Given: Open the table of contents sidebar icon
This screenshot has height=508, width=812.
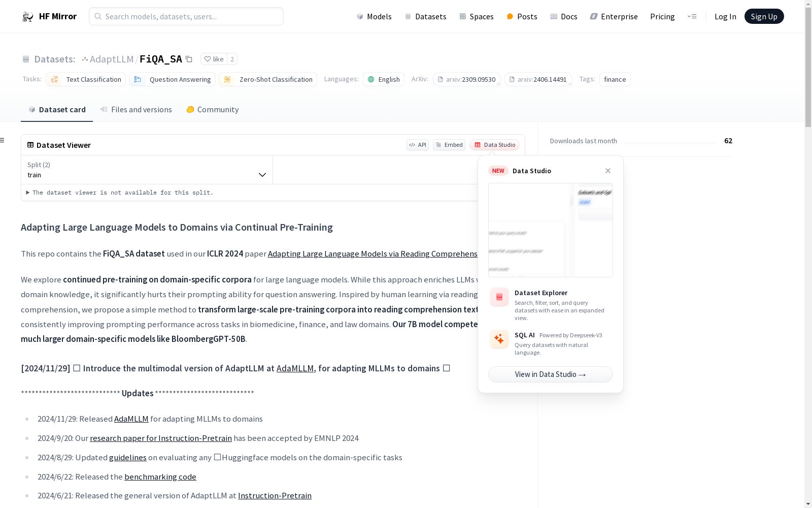Looking at the screenshot, I should [x=2, y=140].
